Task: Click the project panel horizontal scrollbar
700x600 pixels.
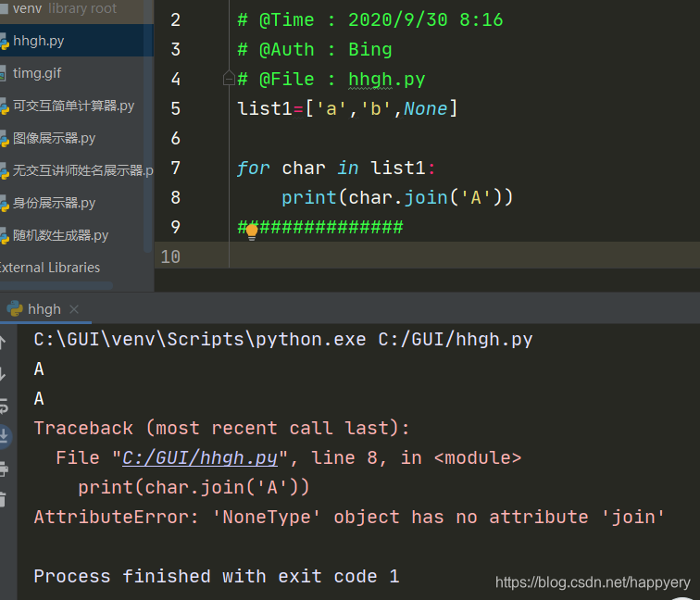Action: click(56, 286)
